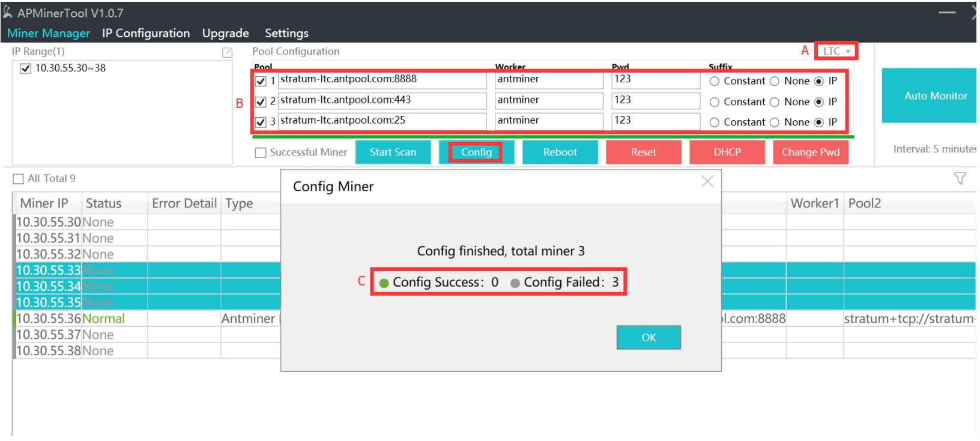Click the pool 1 worker field antminer

click(x=549, y=80)
